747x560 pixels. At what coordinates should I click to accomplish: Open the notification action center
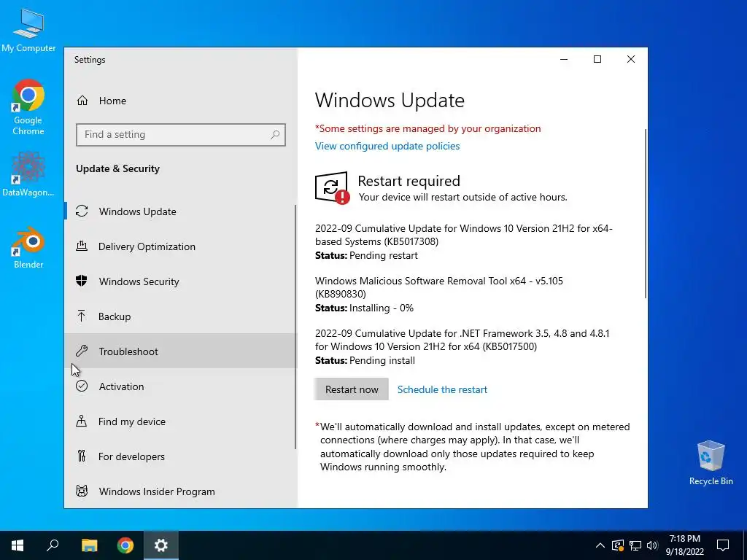723,545
